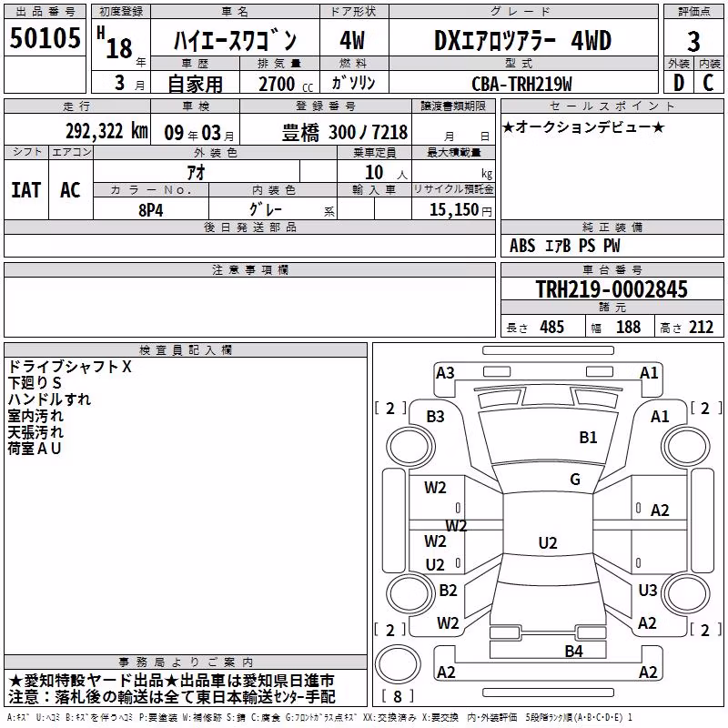Click the interior grade C
Image resolution: width=728 pixels, height=728 pixels.
(709, 83)
